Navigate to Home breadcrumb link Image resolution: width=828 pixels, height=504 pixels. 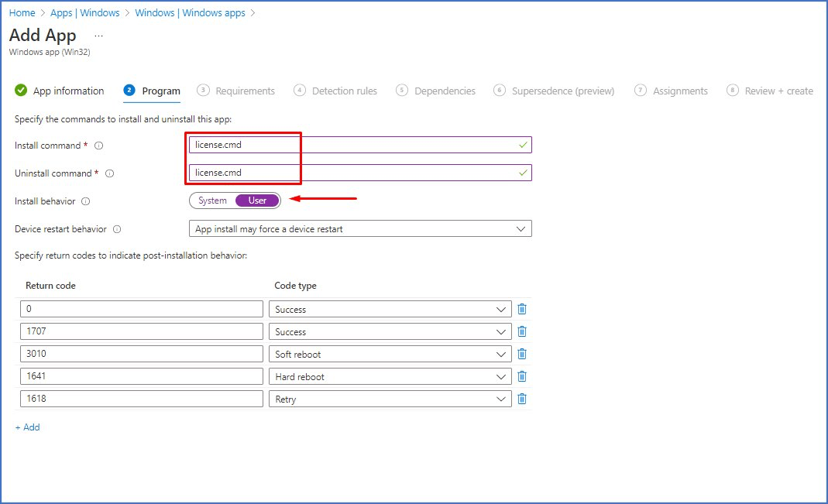coord(22,12)
